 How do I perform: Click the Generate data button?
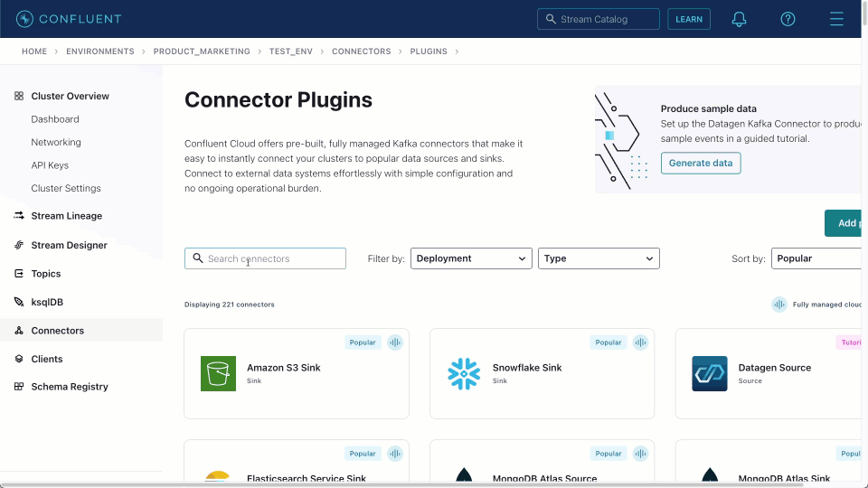(x=701, y=163)
